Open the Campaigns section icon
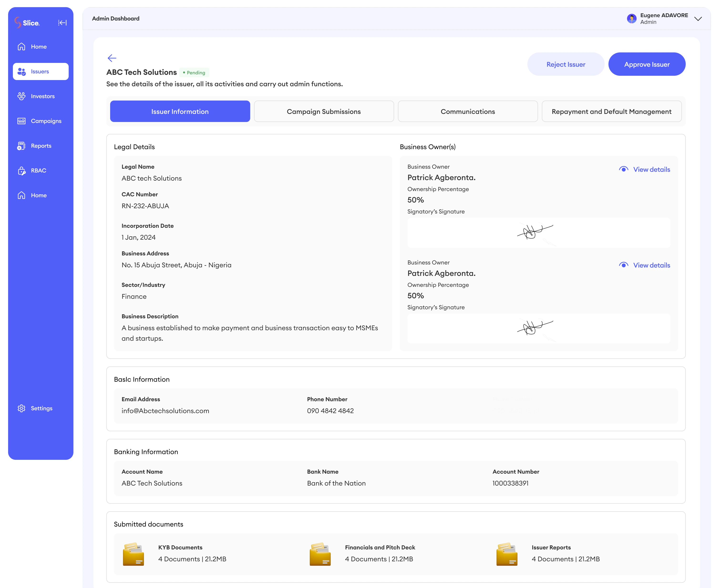The width and height of the screenshot is (721, 588). point(21,121)
